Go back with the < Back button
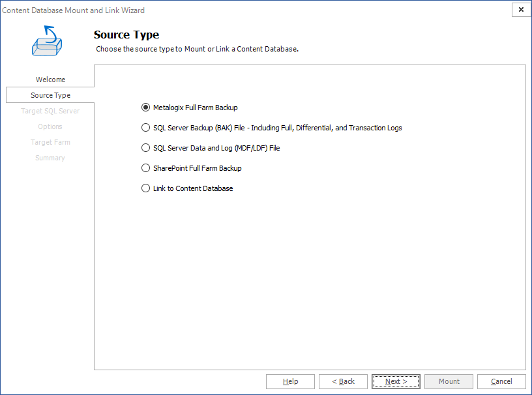 [x=343, y=381]
